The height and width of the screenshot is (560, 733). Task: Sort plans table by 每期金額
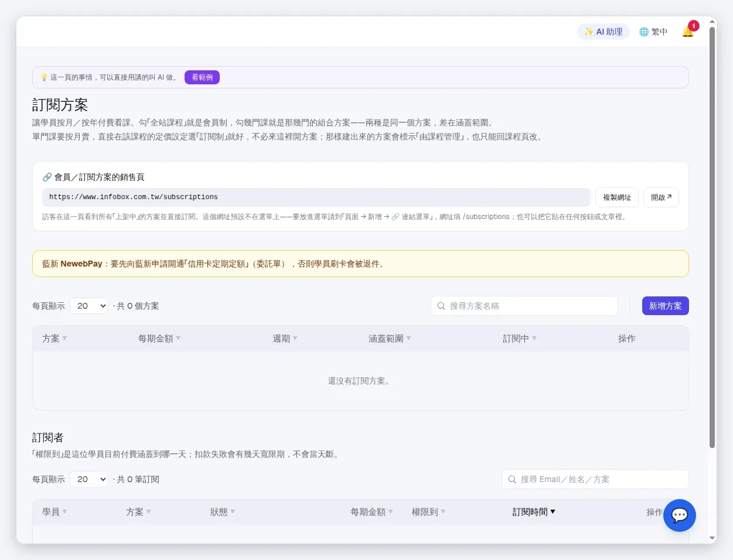coord(159,339)
